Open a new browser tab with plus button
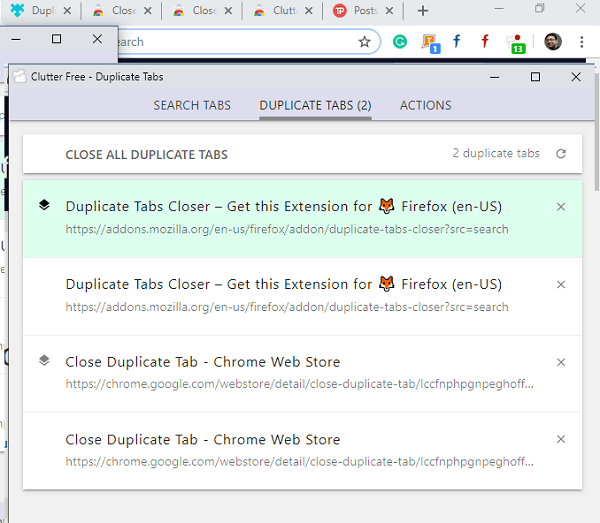The image size is (600, 523). (x=423, y=11)
